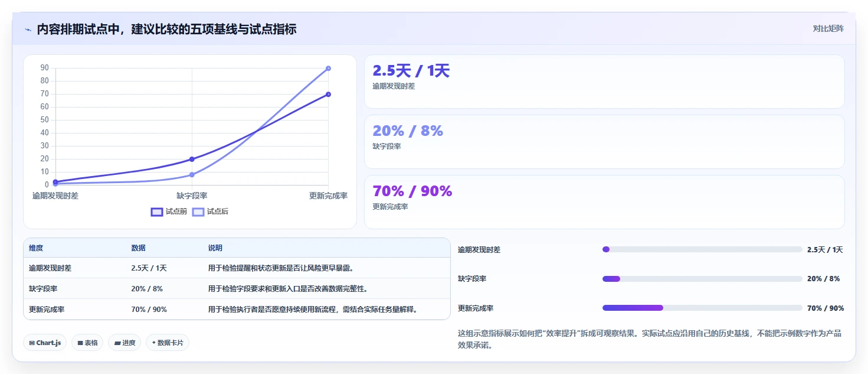
Task: Open the 70% / 90% stat card
Action: coord(604,202)
